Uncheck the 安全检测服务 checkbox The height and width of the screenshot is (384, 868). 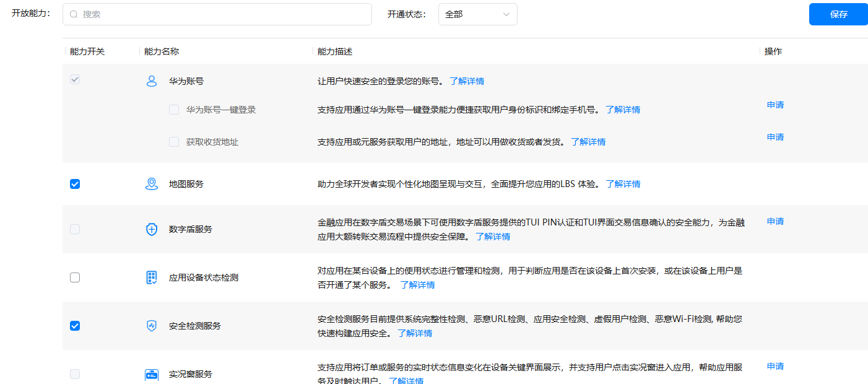point(75,326)
